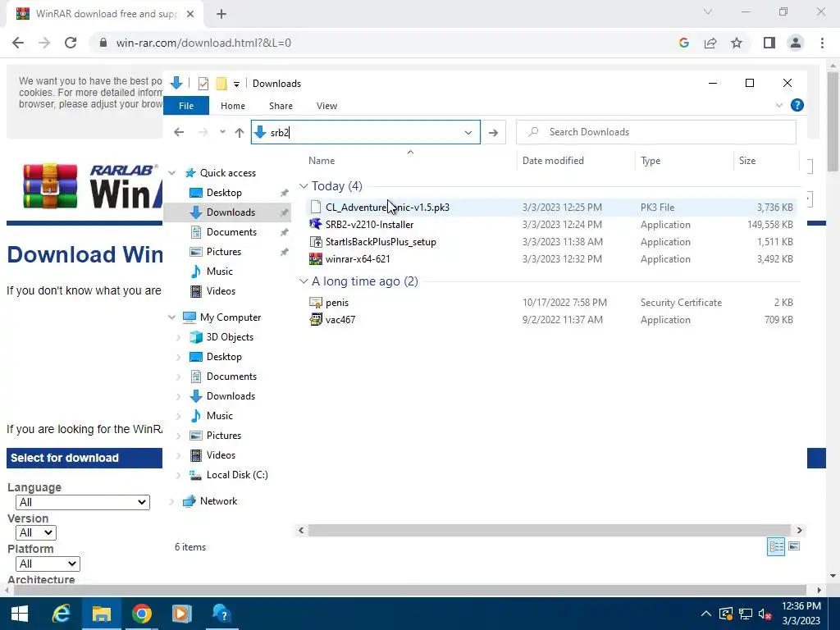Image resolution: width=840 pixels, height=630 pixels.
Task: Open the volume icon in system tray
Action: (x=765, y=614)
